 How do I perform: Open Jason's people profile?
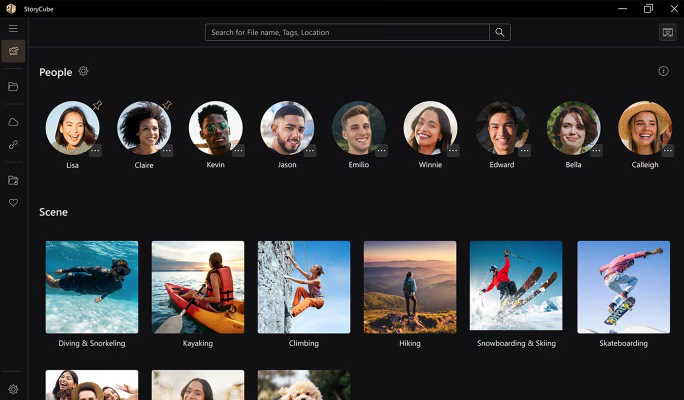pos(287,127)
